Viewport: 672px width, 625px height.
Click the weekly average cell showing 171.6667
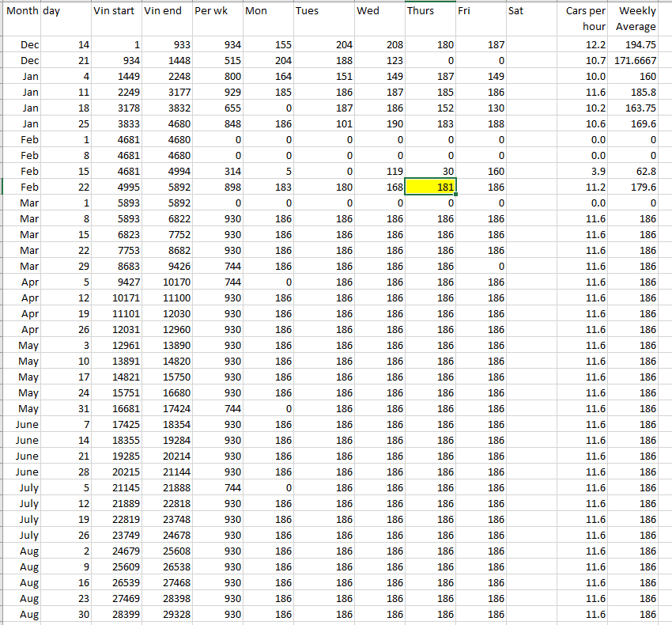[x=637, y=61]
